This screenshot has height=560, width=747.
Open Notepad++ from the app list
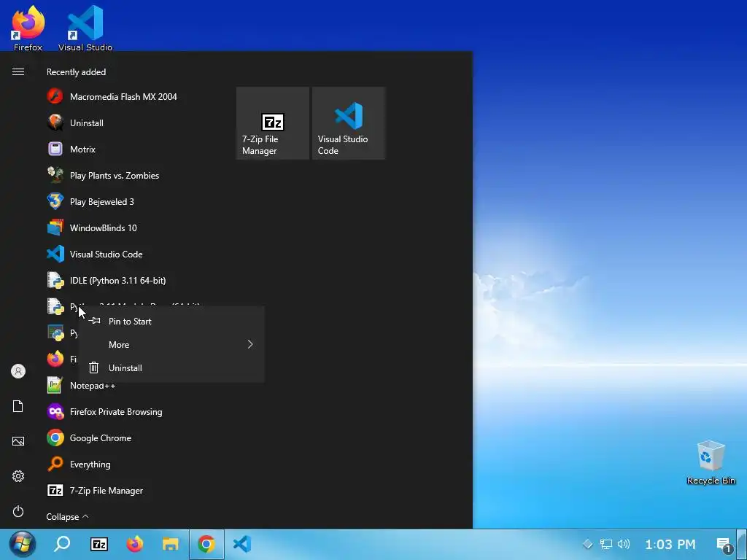pos(81,385)
